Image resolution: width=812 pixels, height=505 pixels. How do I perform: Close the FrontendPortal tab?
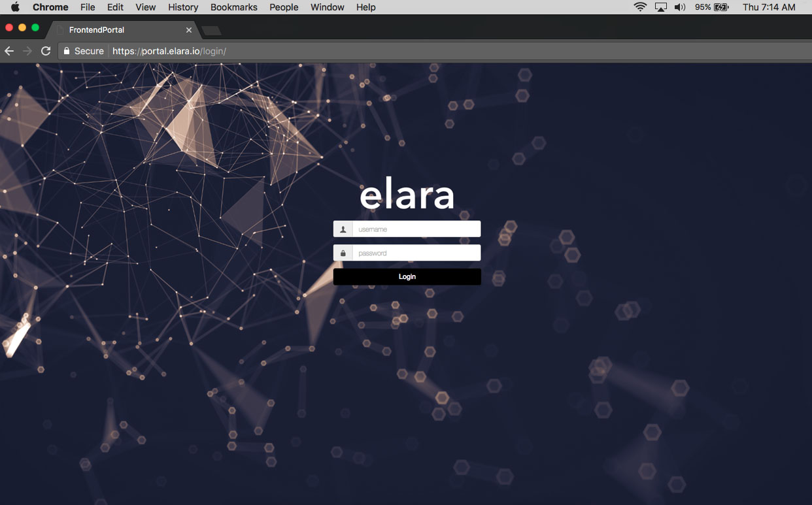tap(189, 30)
